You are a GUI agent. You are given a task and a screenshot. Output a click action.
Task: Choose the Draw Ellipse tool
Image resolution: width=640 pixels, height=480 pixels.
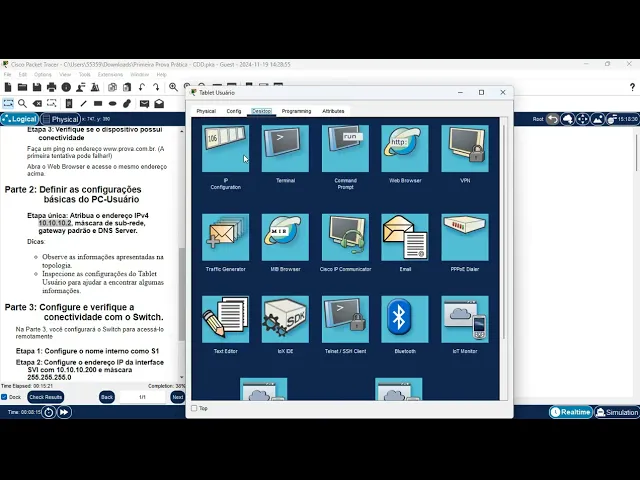click(113, 104)
